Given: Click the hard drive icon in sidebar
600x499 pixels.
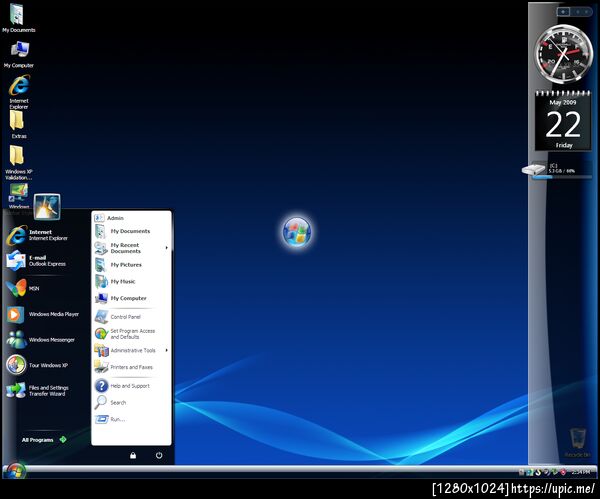Looking at the screenshot, I should click(x=533, y=170).
